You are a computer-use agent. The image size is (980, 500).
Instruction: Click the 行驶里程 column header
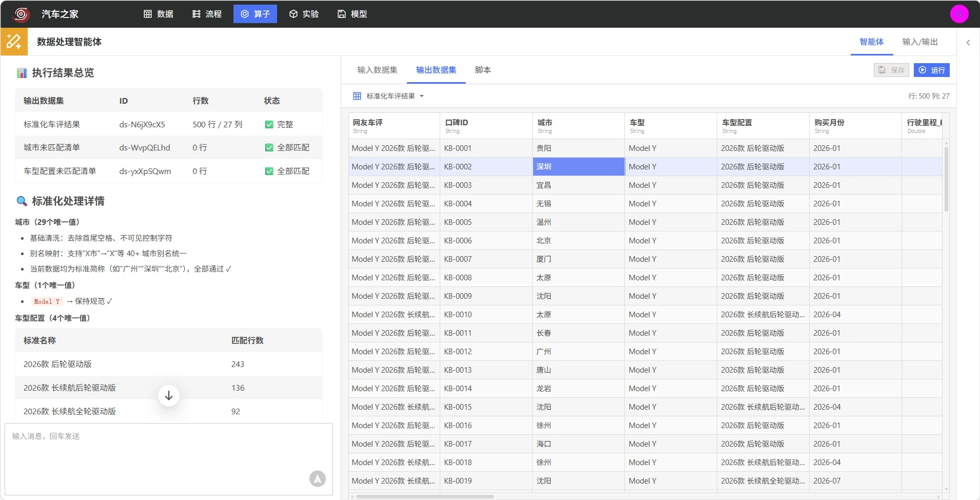(x=923, y=126)
